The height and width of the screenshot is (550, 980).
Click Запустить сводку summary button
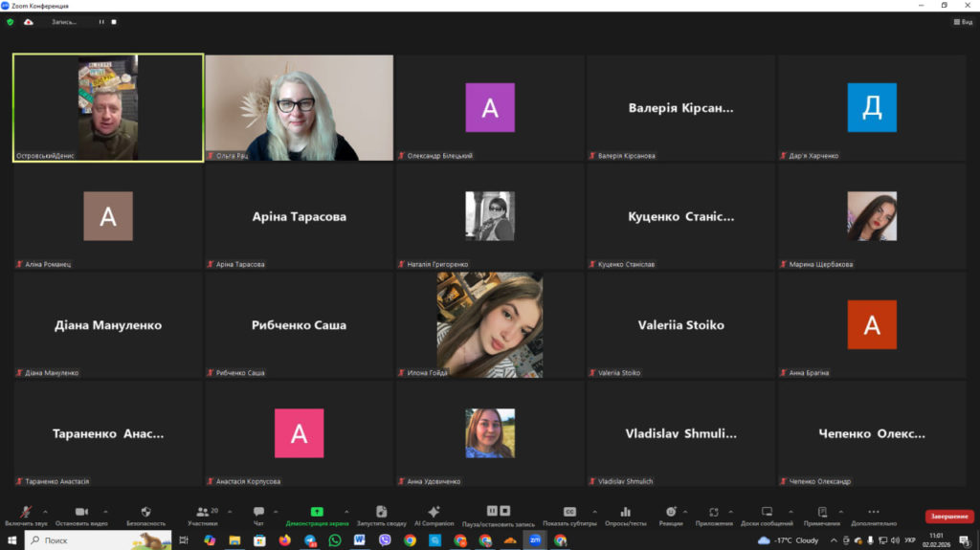[x=382, y=514]
